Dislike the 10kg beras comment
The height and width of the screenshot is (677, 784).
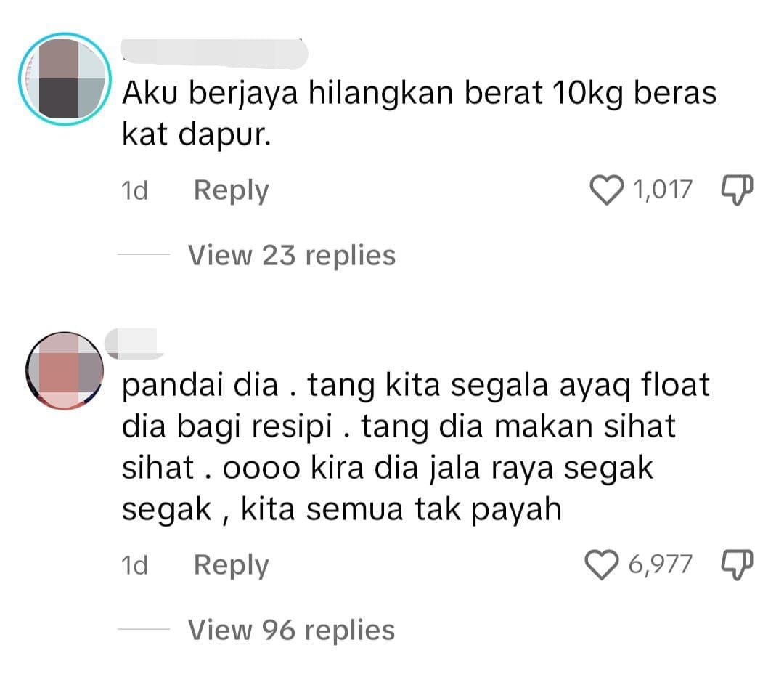click(737, 190)
